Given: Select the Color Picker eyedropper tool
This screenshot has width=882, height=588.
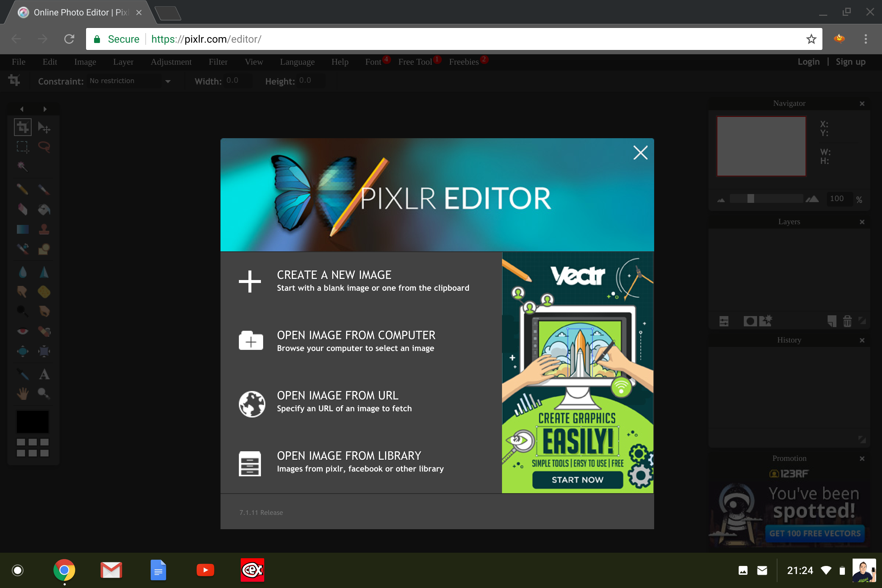Looking at the screenshot, I should [x=22, y=374].
